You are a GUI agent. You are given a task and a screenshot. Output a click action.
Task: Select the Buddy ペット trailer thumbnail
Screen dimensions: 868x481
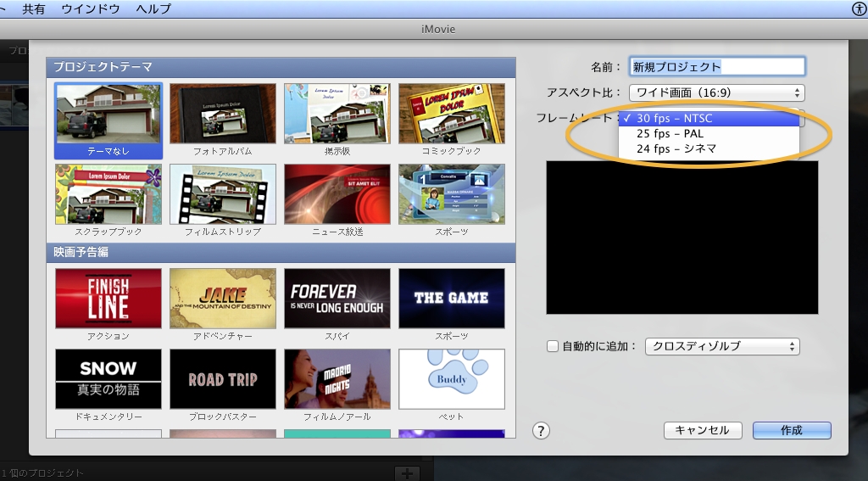(x=452, y=378)
